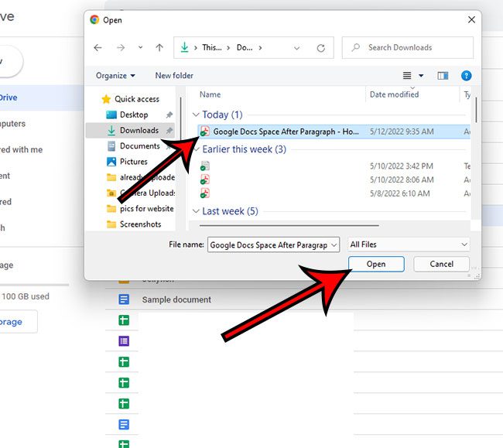Open the dialog Help button
This screenshot has width=503, height=448.
click(x=466, y=76)
